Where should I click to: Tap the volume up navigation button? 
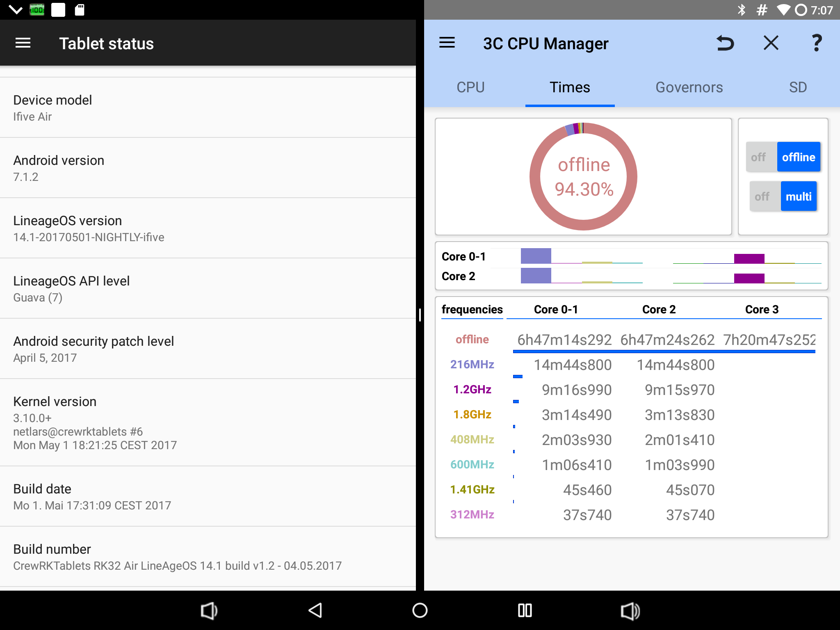(x=630, y=611)
